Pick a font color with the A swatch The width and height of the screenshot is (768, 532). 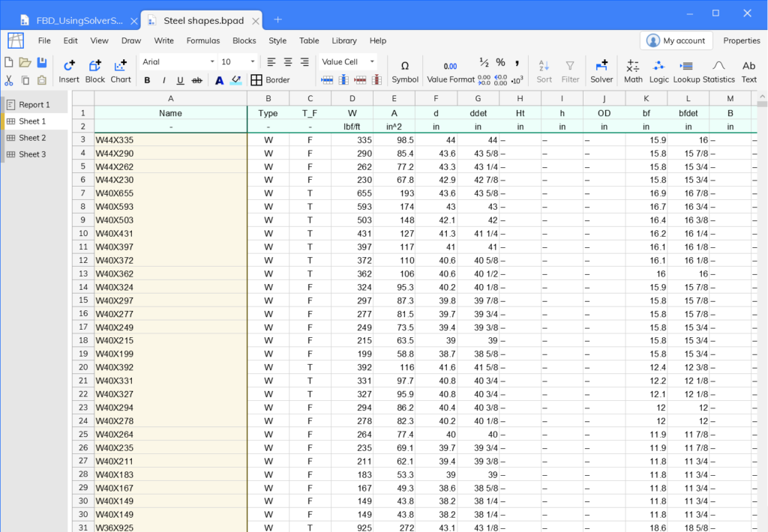click(219, 78)
